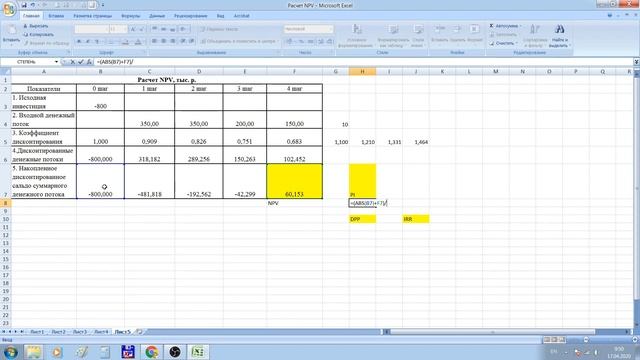
Task: Decrease the font size
Action: (x=142, y=29)
